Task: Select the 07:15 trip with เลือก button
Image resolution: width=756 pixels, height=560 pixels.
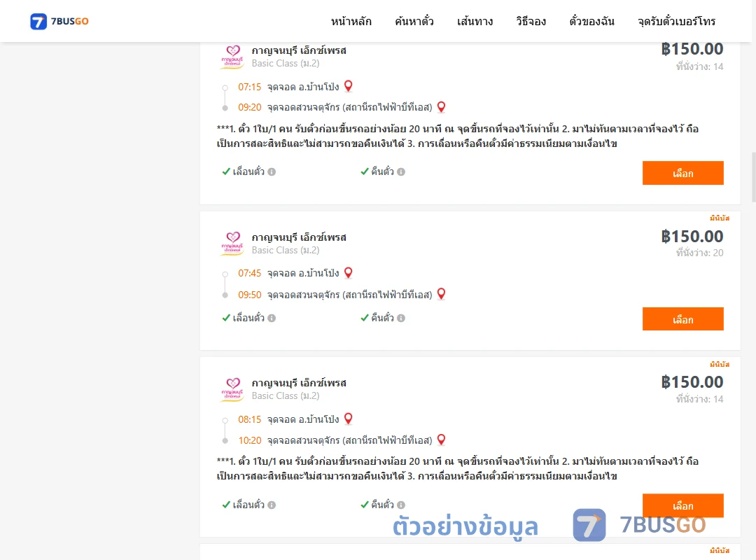Action: (x=682, y=173)
